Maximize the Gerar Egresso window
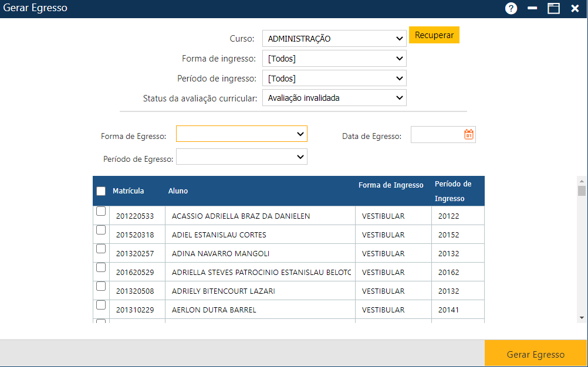The height and width of the screenshot is (367, 588). click(x=553, y=9)
